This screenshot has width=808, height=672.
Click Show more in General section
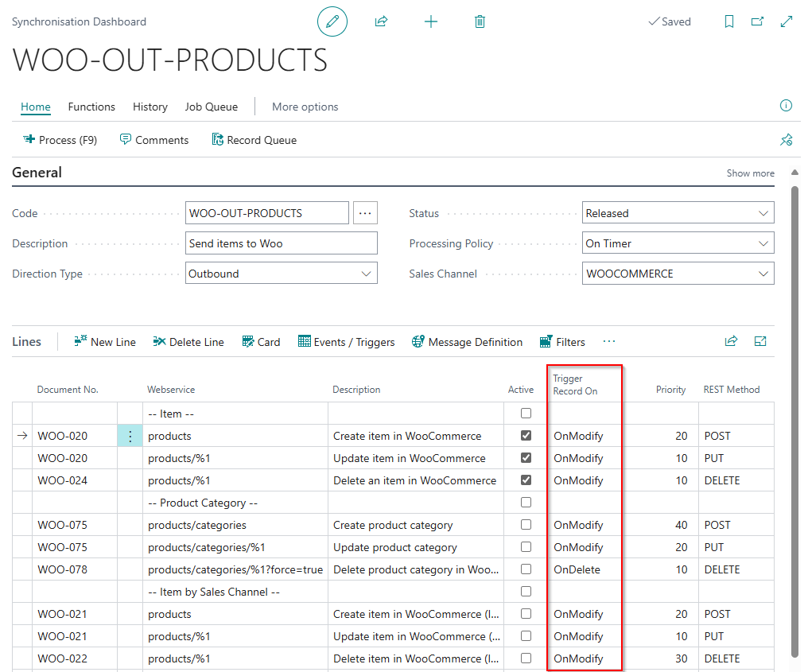[750, 173]
